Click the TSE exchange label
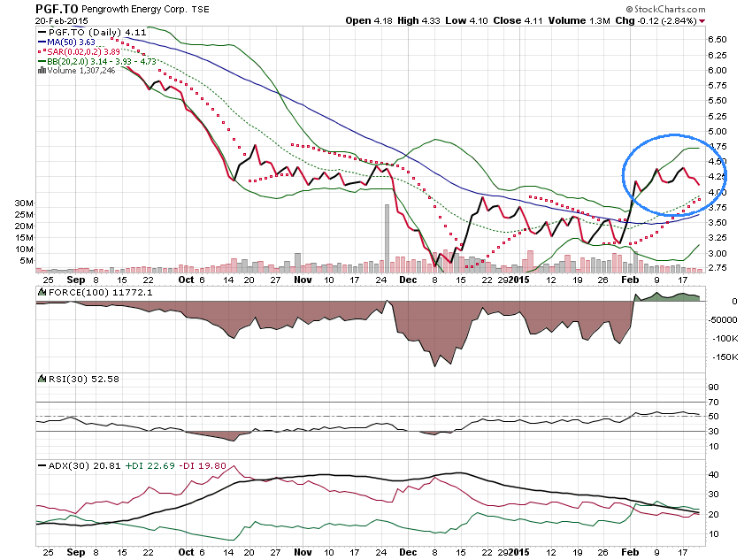 (201, 9)
